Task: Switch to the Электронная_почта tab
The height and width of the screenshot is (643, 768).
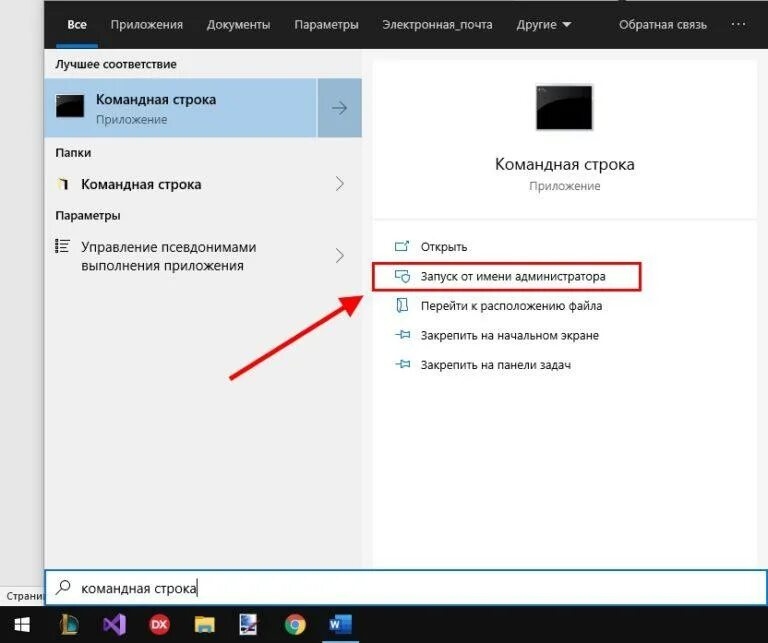Action: (437, 25)
